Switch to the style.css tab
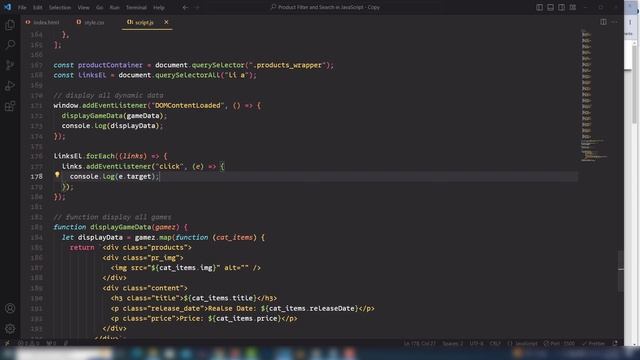640x360 pixels. pos(91,22)
